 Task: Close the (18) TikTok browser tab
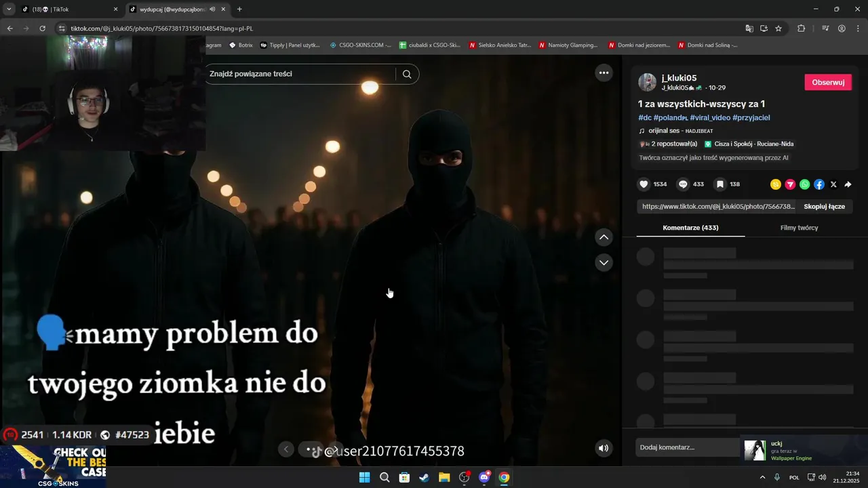pos(115,9)
